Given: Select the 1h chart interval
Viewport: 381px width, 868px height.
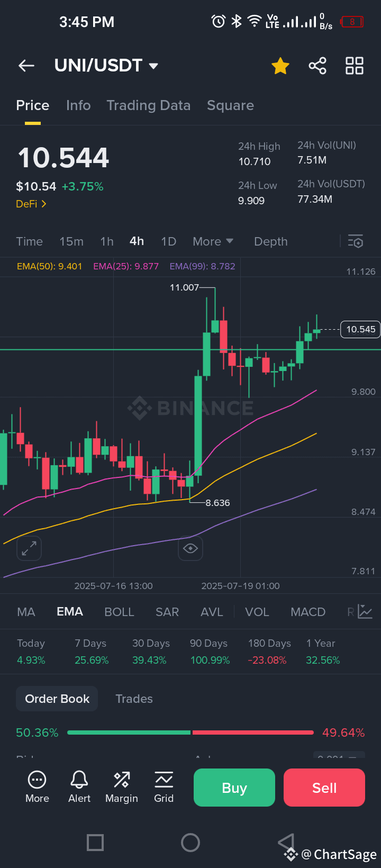Looking at the screenshot, I should coord(107,241).
